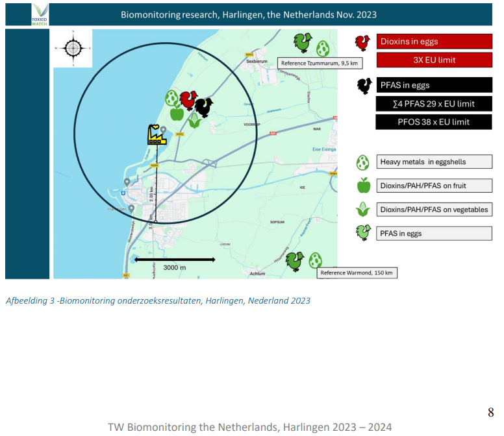
Task: Click the green egg near Tzummarum reference
Action: [x=323, y=49]
